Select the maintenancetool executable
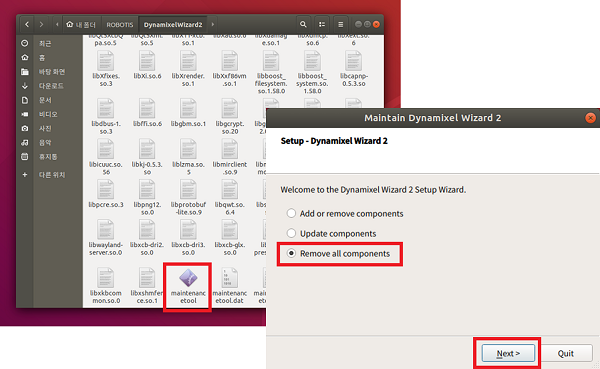Screen dimensions: 600x369 tap(188, 286)
